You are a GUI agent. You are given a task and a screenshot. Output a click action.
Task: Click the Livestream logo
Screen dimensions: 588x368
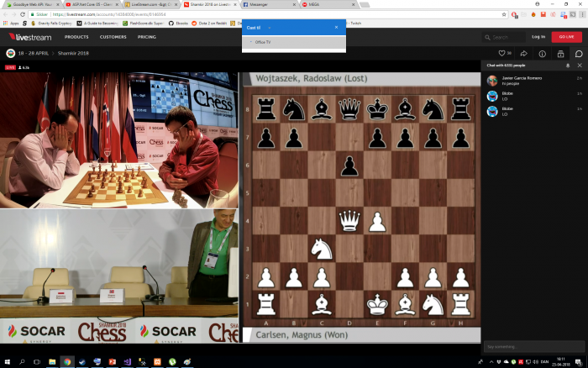[x=29, y=37]
